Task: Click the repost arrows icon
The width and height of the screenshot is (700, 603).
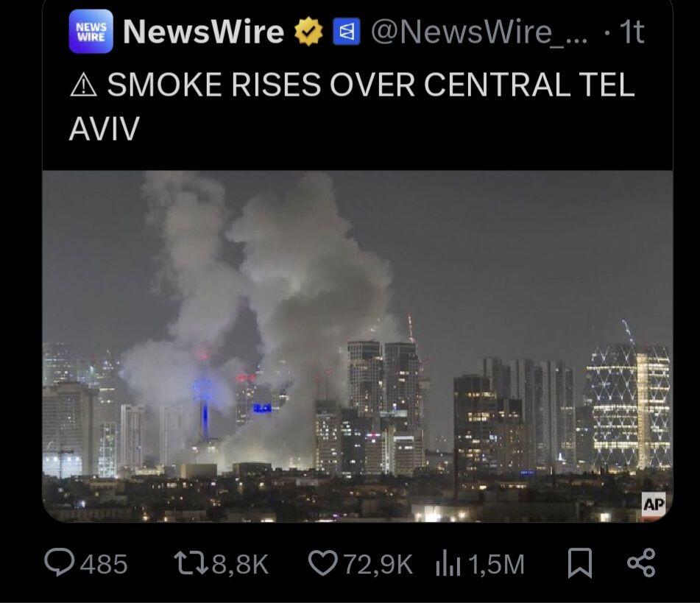Action: pyautogui.click(x=191, y=563)
